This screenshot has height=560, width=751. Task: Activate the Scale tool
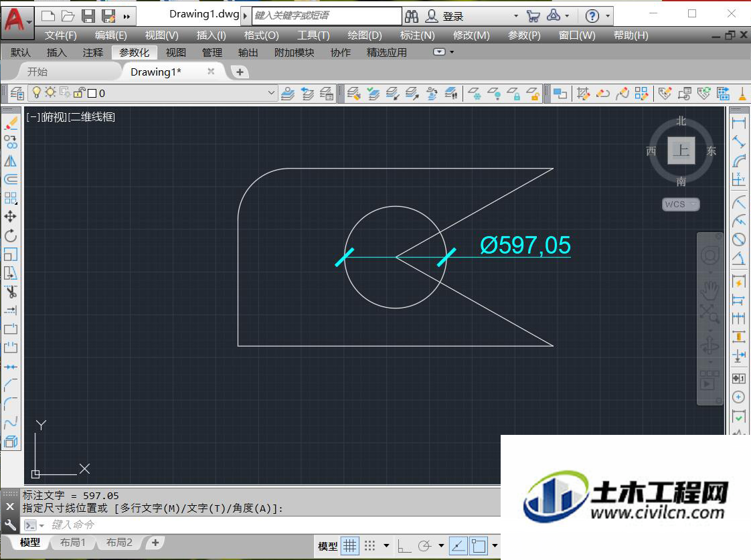click(11, 254)
